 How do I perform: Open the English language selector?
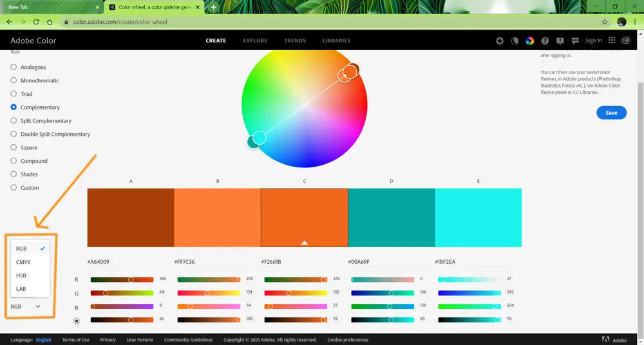(x=44, y=340)
